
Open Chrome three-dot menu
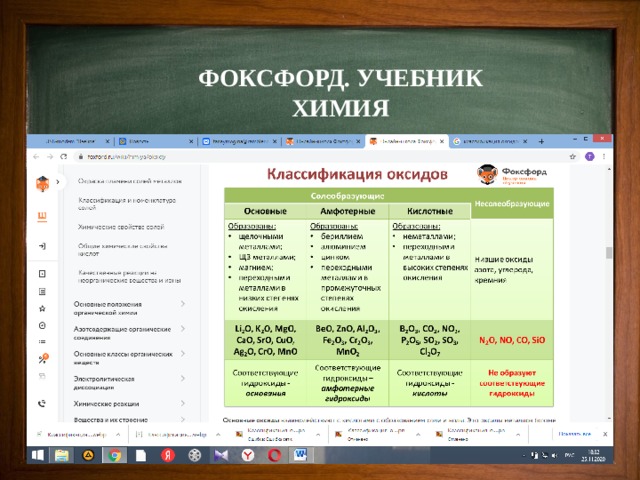pos(604,157)
